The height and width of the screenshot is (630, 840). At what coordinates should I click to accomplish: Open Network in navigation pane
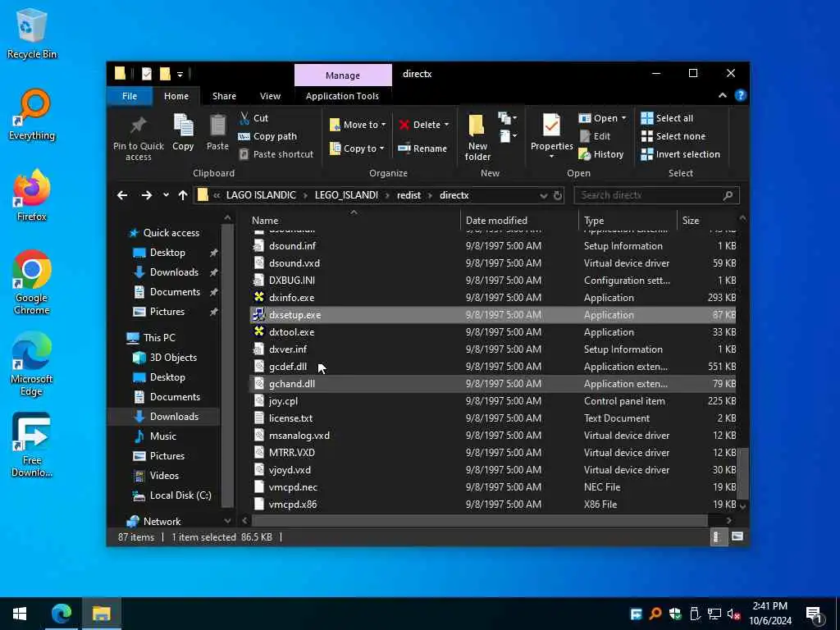(x=162, y=521)
